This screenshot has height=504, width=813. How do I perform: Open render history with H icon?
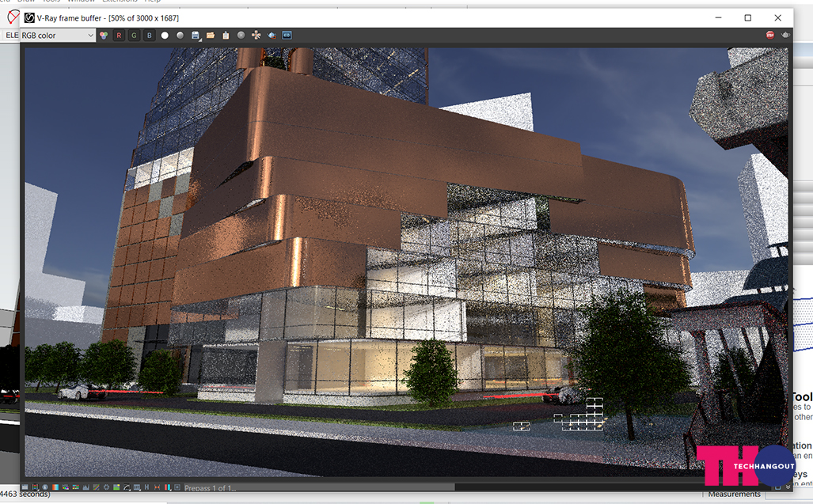(x=146, y=487)
